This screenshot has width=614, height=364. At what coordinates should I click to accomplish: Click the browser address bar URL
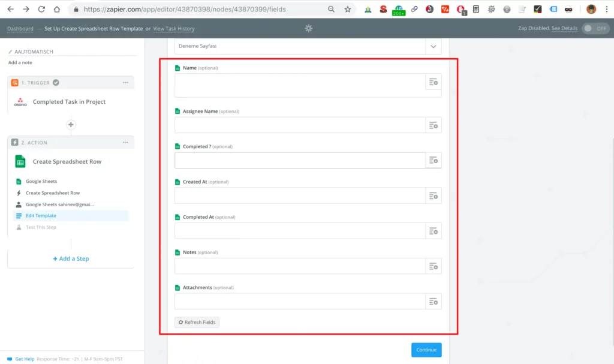pyautogui.click(x=185, y=9)
